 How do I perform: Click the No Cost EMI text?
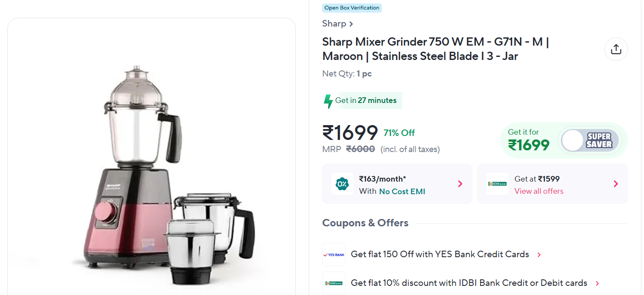402,192
